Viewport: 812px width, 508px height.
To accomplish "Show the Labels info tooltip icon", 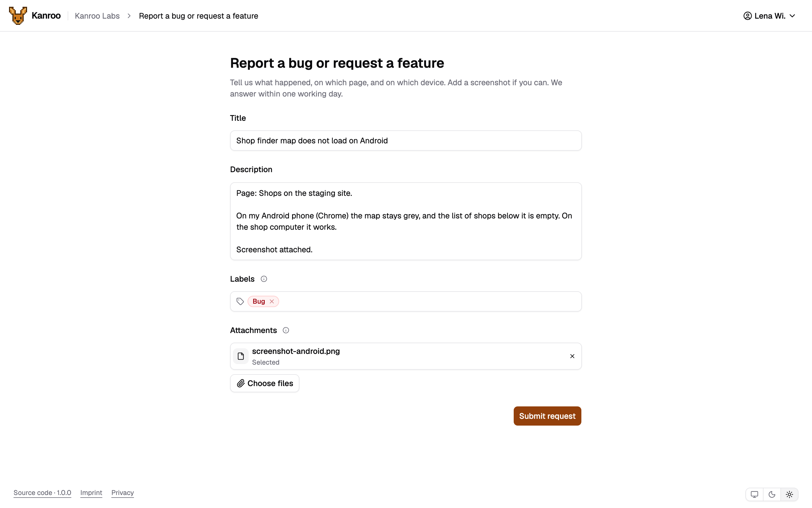I will tap(264, 279).
